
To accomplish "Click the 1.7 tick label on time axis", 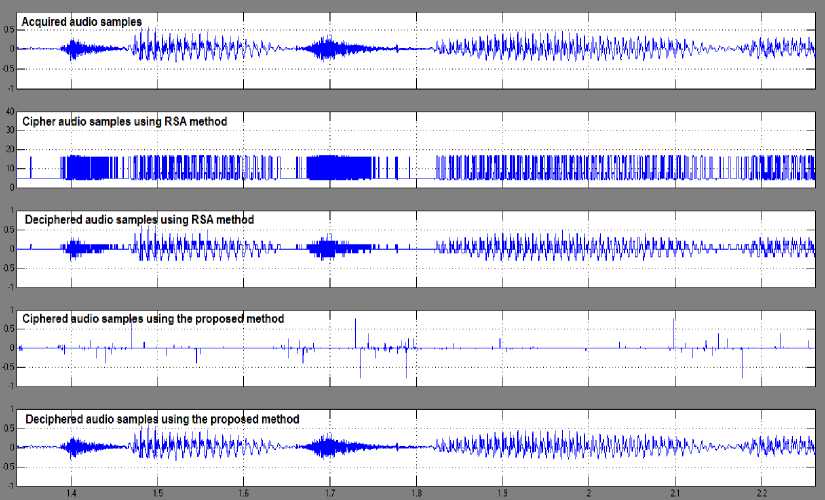I will click(x=330, y=494).
